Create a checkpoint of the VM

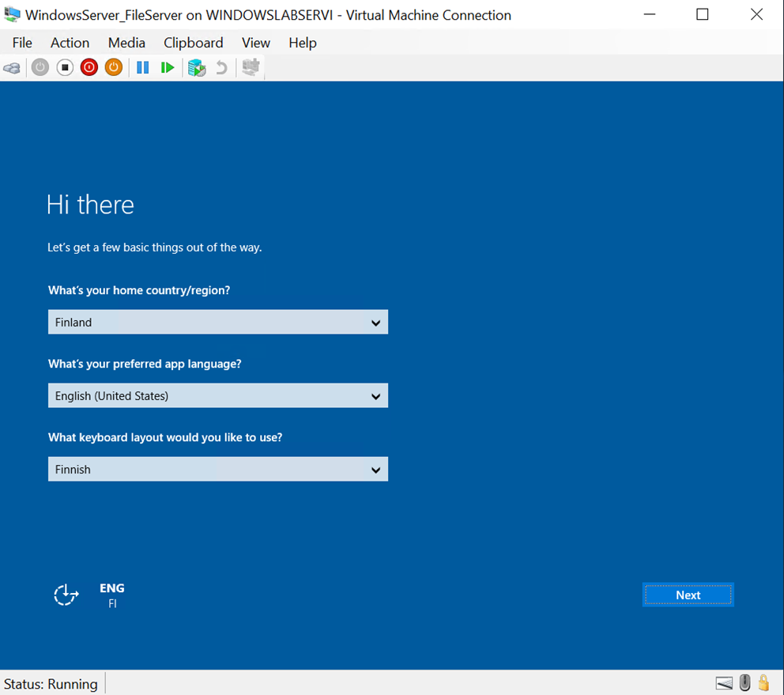pos(195,67)
